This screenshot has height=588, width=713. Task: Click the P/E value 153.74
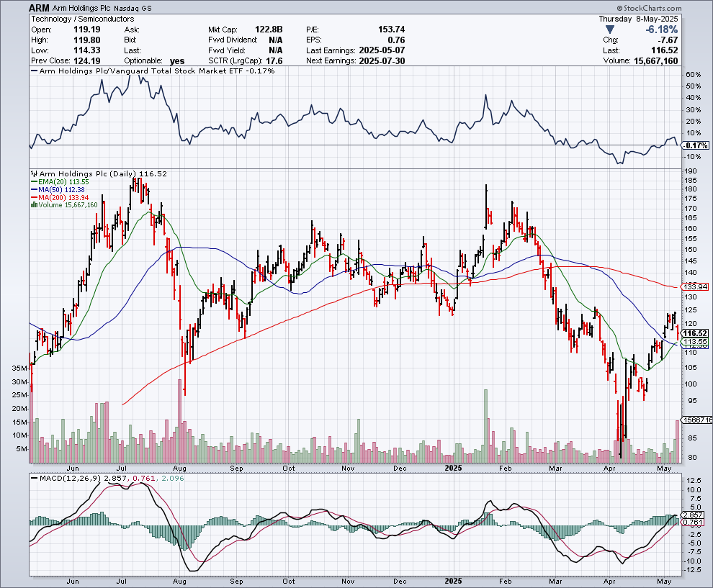391,30
